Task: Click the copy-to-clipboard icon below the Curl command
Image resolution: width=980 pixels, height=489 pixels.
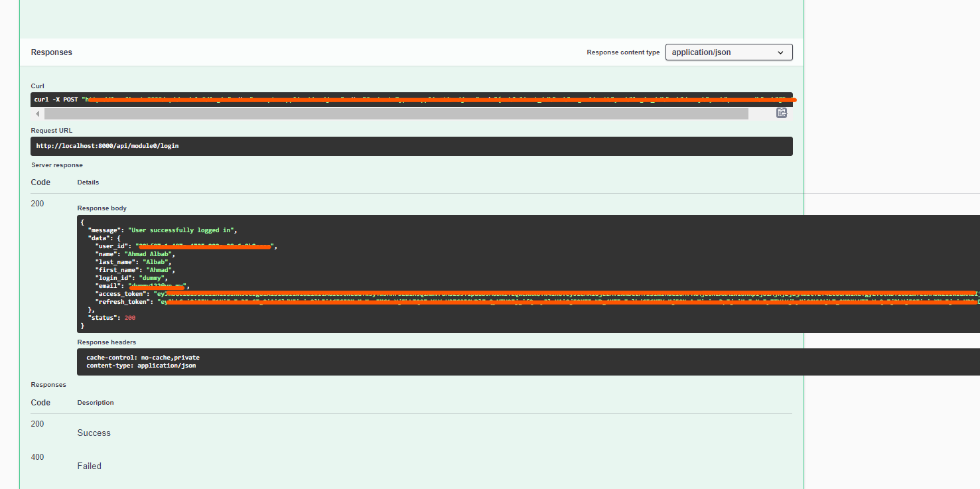Action: point(781,113)
